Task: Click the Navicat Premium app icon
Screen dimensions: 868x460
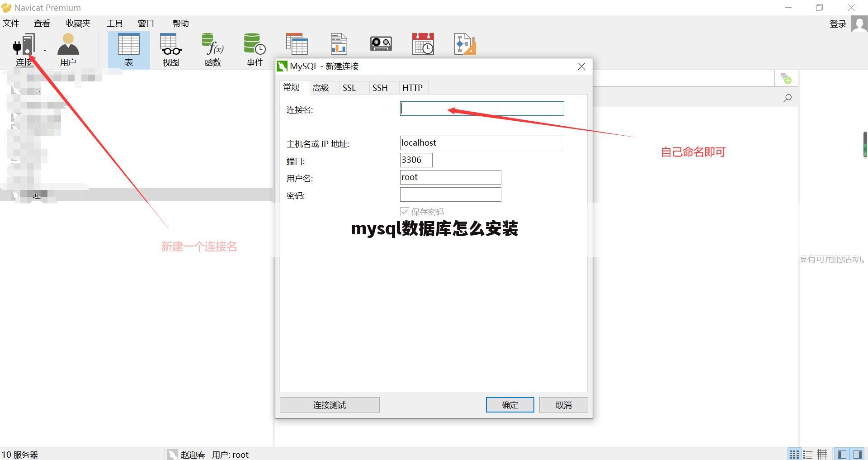Action: (x=6, y=8)
